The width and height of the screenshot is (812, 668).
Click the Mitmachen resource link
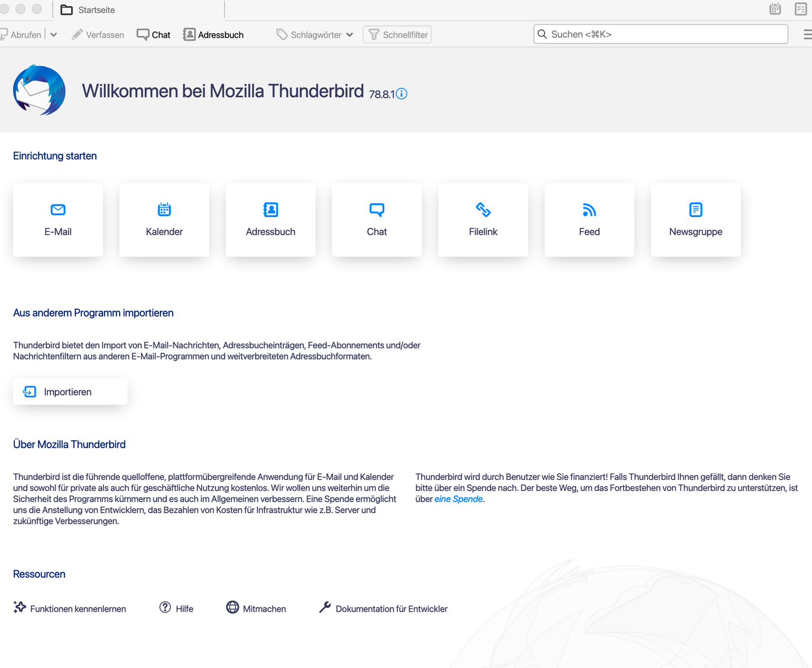click(256, 608)
